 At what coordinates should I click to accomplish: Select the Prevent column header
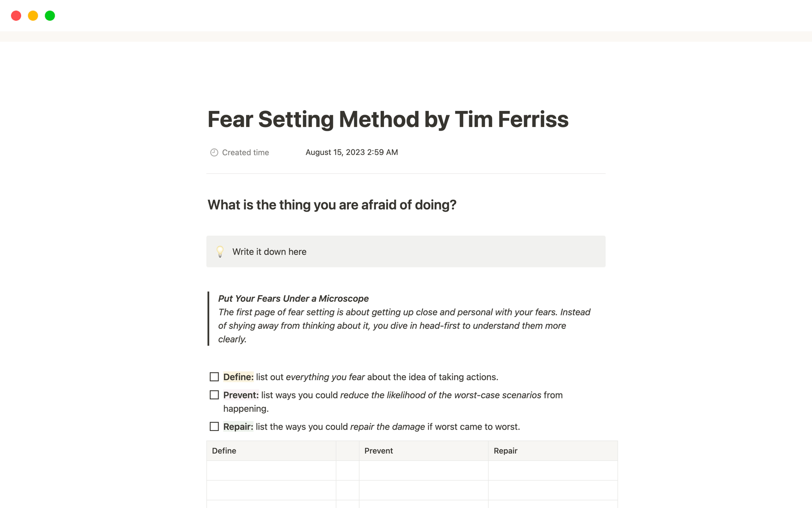[378, 451]
